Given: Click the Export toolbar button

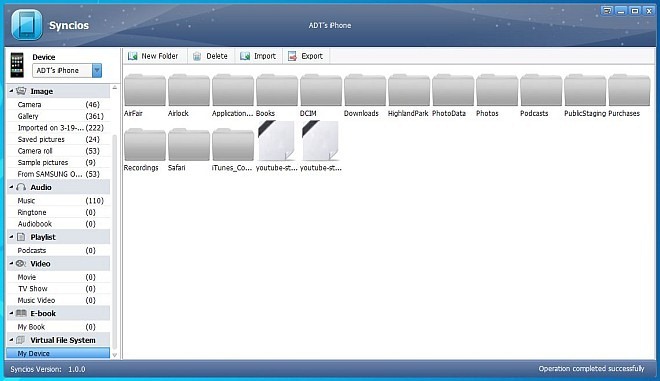Looking at the screenshot, I should click(305, 56).
